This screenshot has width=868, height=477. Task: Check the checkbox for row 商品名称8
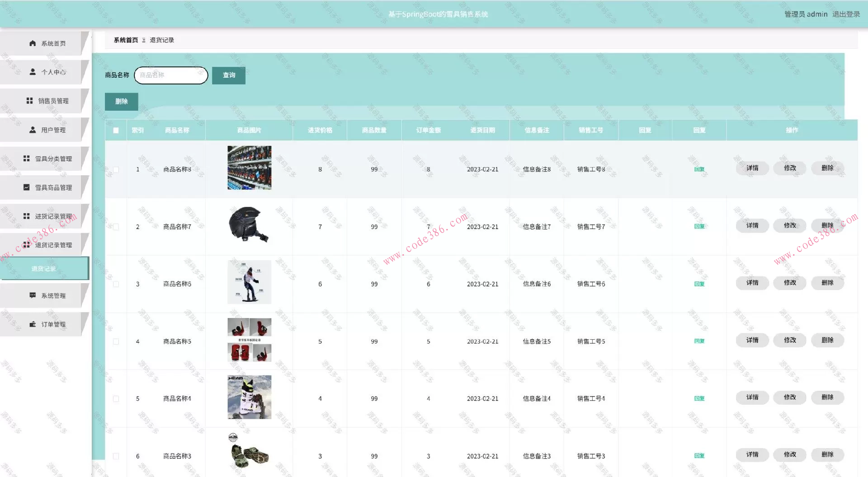(x=116, y=170)
